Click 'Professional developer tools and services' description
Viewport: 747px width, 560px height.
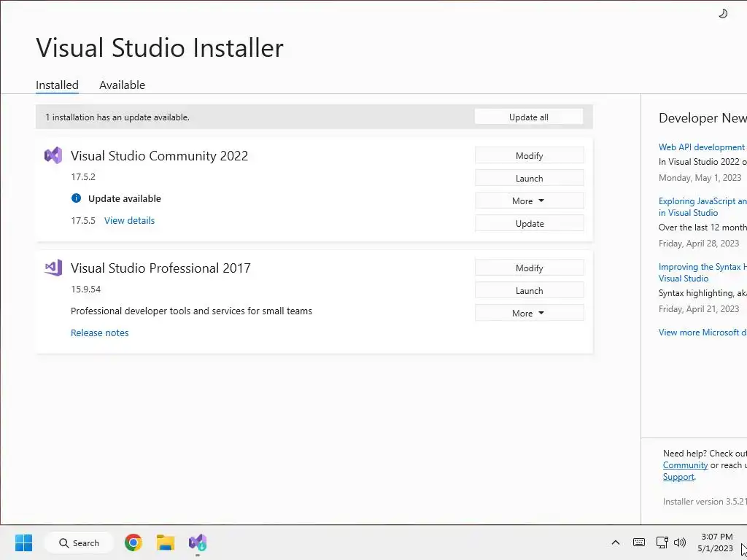click(x=192, y=311)
